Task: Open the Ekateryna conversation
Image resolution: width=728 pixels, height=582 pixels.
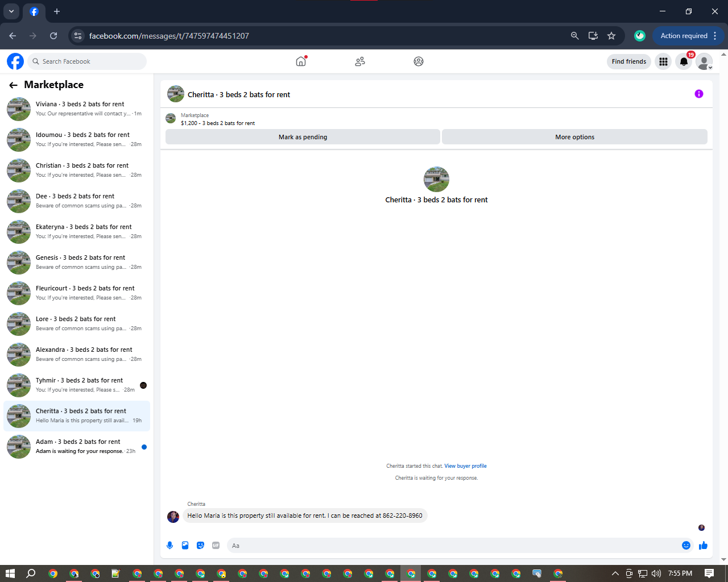Action: tap(77, 232)
